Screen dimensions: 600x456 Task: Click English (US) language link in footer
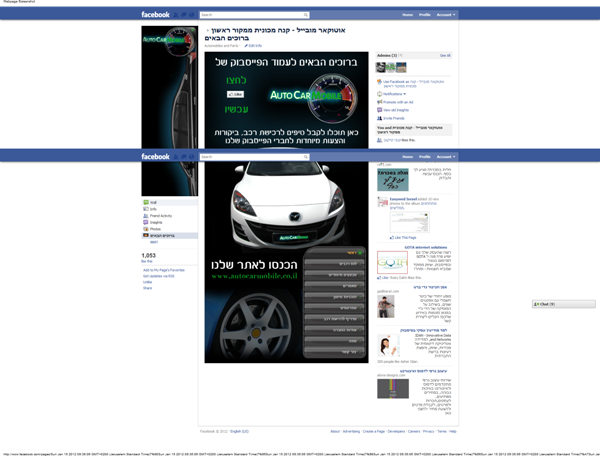[240, 432]
